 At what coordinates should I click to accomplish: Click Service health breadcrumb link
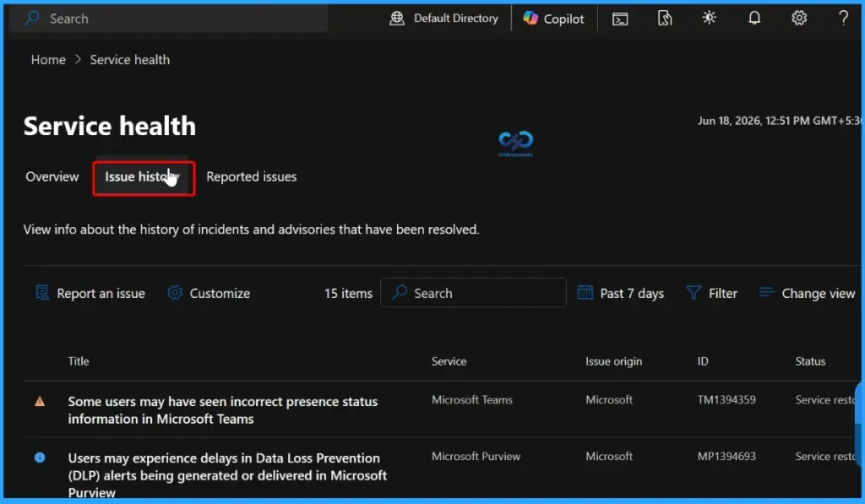coord(129,60)
